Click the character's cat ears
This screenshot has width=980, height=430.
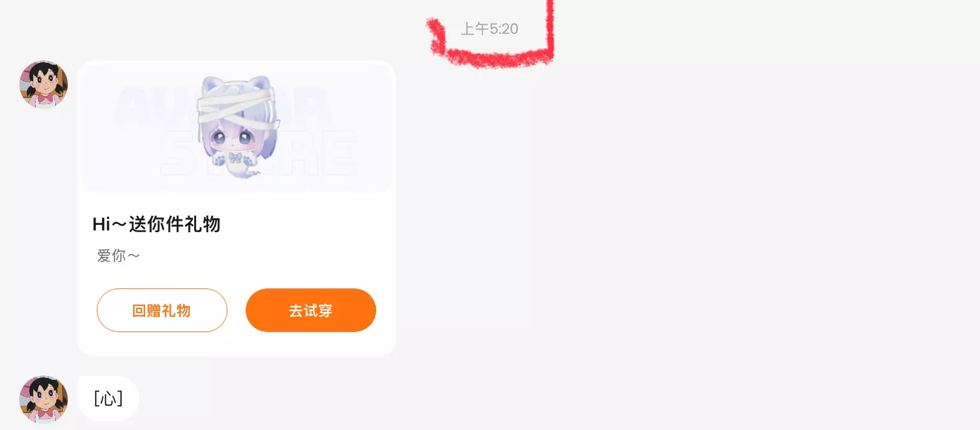237,83
